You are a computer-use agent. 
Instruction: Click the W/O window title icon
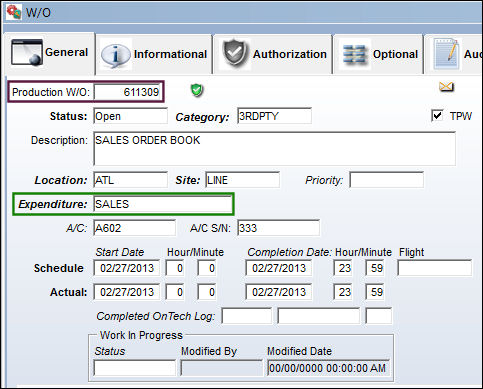14,12
